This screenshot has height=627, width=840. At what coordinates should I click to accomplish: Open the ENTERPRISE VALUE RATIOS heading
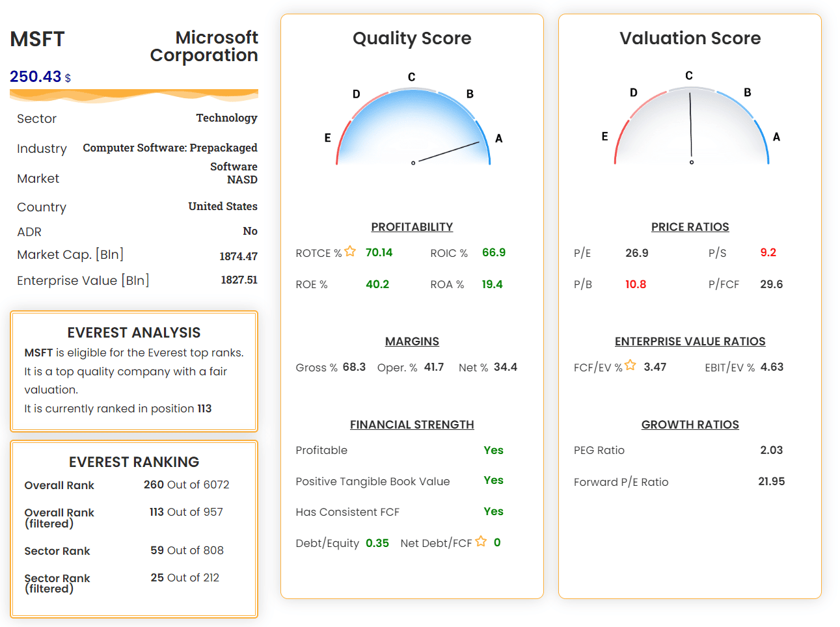(x=690, y=341)
